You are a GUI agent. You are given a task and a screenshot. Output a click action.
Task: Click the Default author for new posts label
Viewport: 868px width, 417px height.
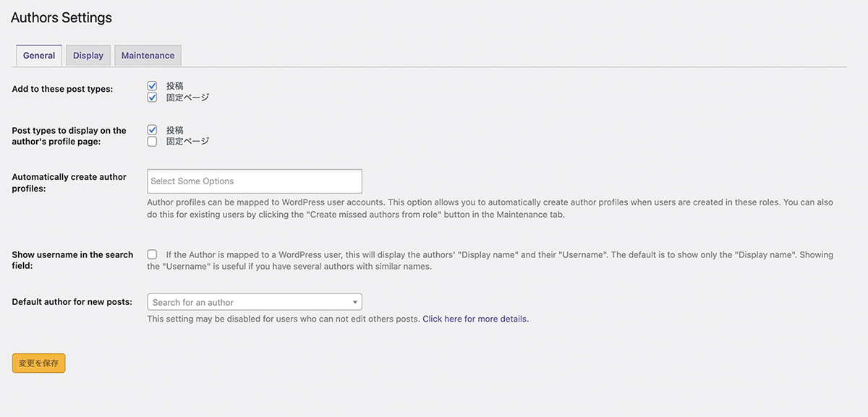coord(72,302)
